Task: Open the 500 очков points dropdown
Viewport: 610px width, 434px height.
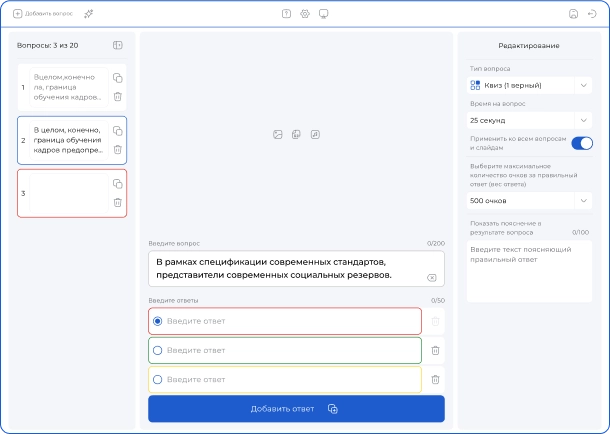Action: (529, 201)
